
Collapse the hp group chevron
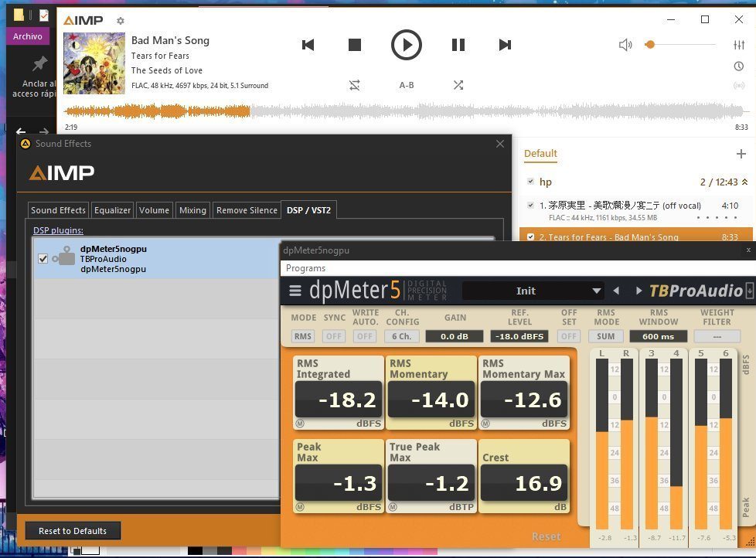point(745,182)
